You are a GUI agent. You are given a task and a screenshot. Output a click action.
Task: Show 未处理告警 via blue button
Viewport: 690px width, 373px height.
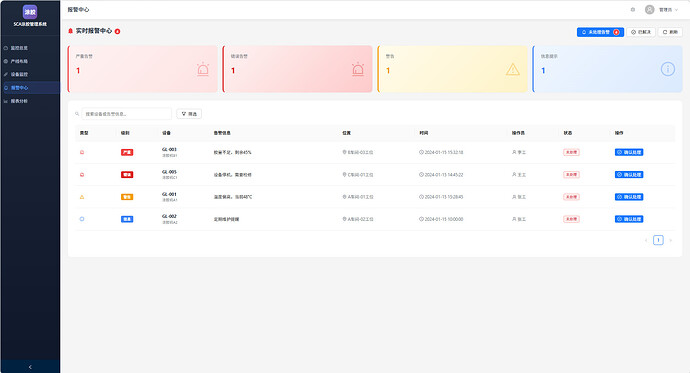[x=600, y=32]
